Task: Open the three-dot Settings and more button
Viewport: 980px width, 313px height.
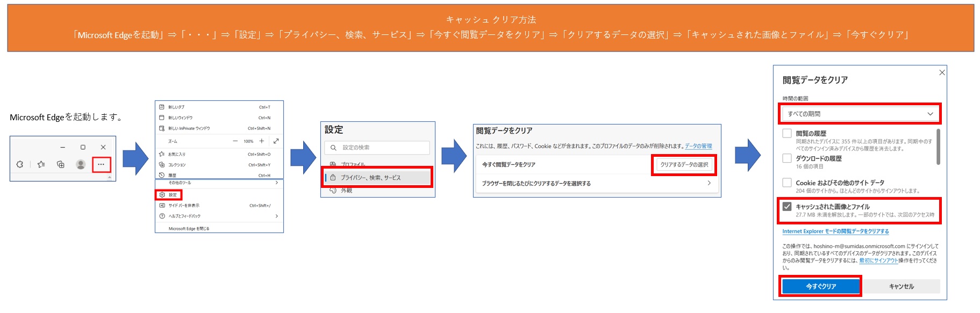Action: point(101,164)
